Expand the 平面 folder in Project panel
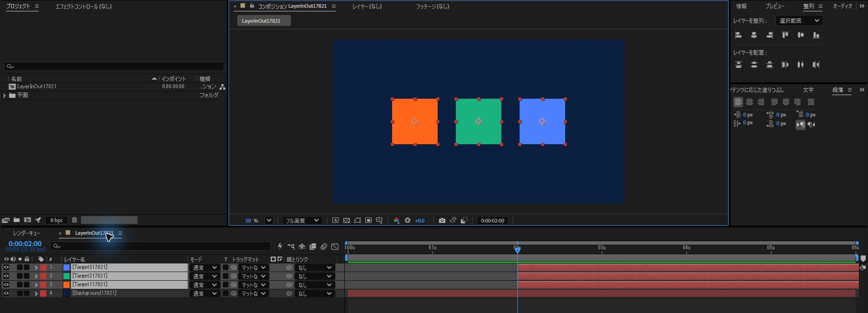 point(5,96)
